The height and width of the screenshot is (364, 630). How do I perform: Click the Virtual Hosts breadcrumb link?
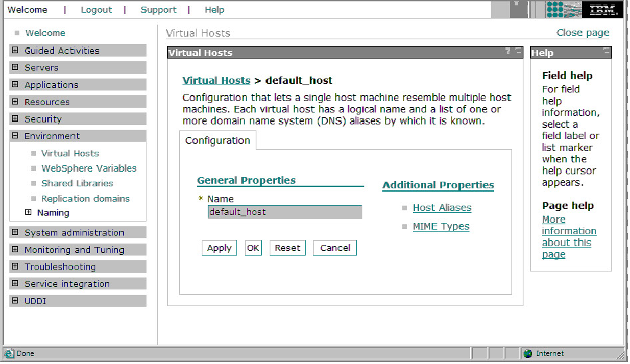pos(216,81)
